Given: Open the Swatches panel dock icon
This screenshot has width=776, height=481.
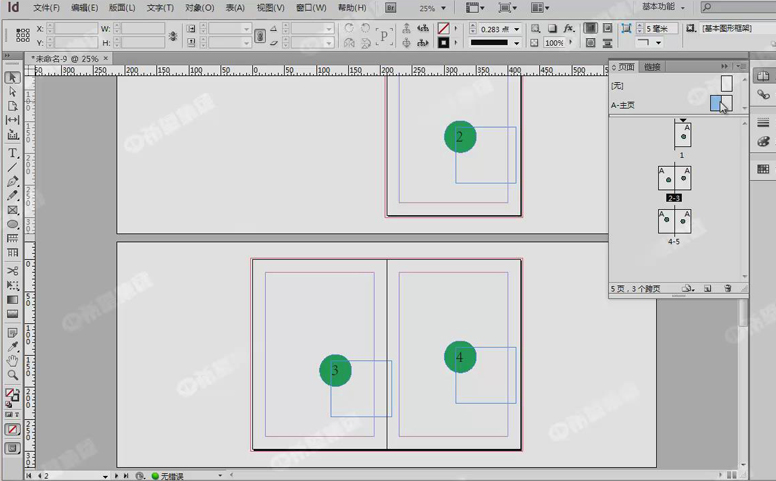Looking at the screenshot, I should pos(763,170).
